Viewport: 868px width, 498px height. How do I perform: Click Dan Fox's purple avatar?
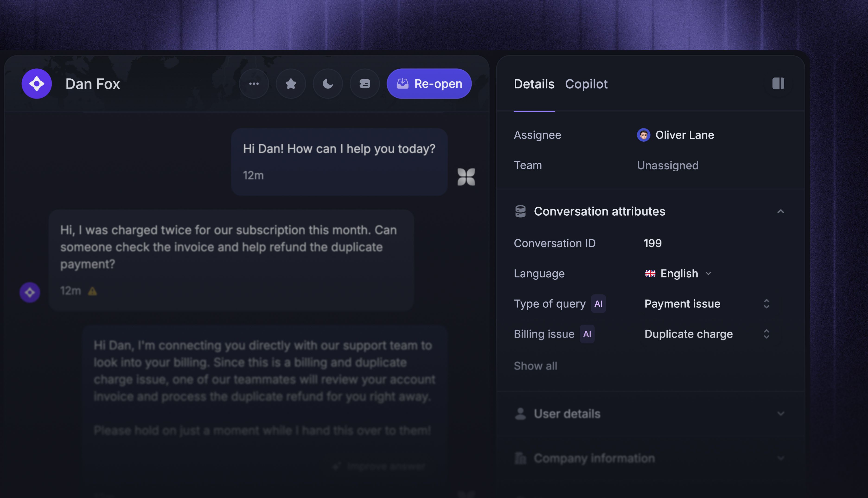[x=37, y=84]
